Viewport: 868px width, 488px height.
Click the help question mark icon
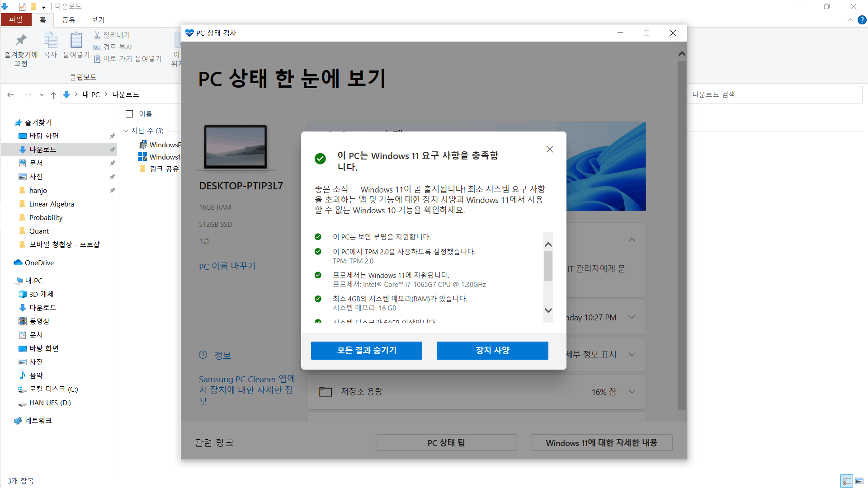click(x=862, y=19)
